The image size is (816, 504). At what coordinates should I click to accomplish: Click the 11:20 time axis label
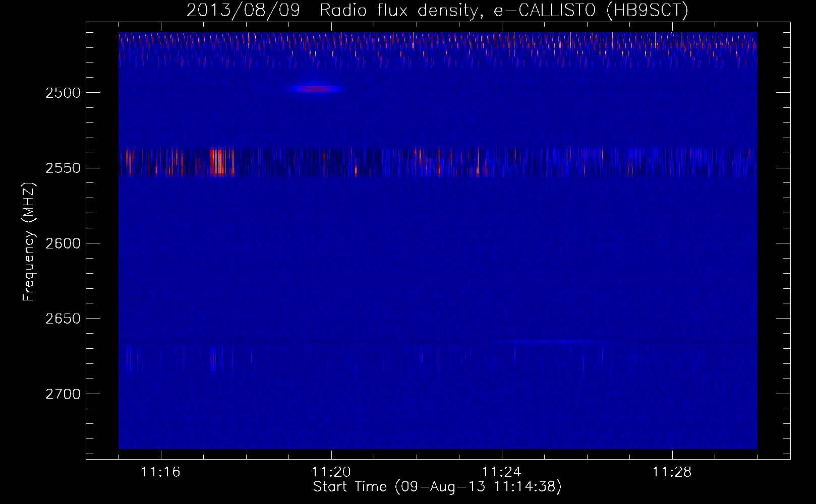click(x=331, y=472)
